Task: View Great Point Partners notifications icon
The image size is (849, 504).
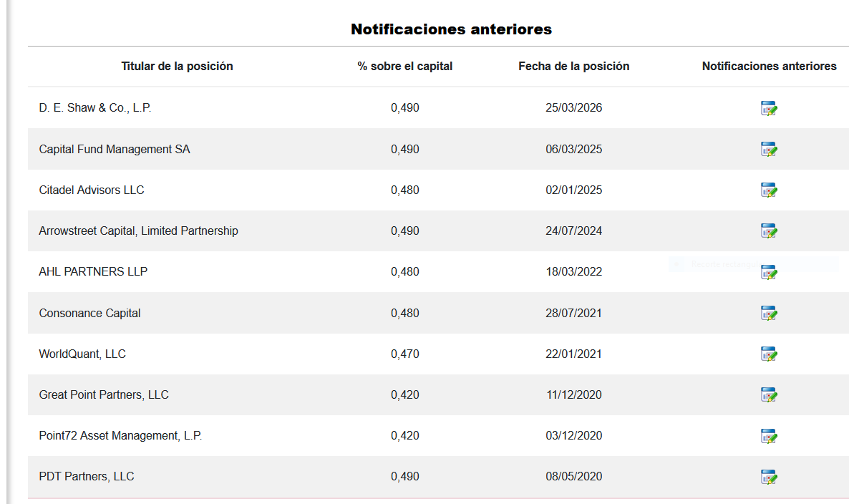Action: pyautogui.click(x=769, y=395)
